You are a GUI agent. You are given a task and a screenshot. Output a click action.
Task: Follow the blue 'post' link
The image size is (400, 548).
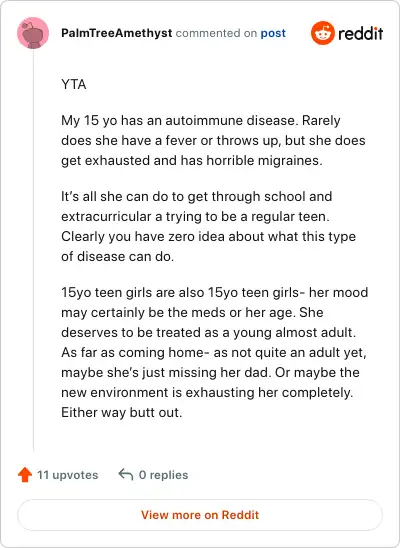pos(273,33)
